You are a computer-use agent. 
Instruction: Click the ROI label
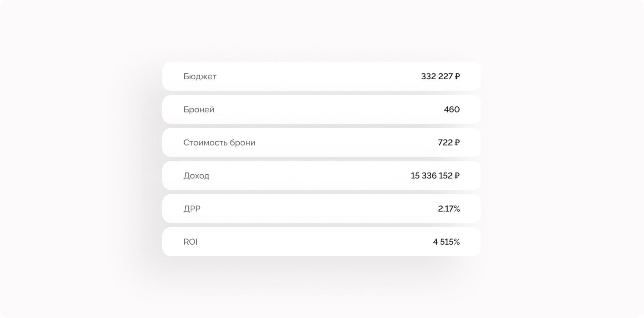click(190, 242)
